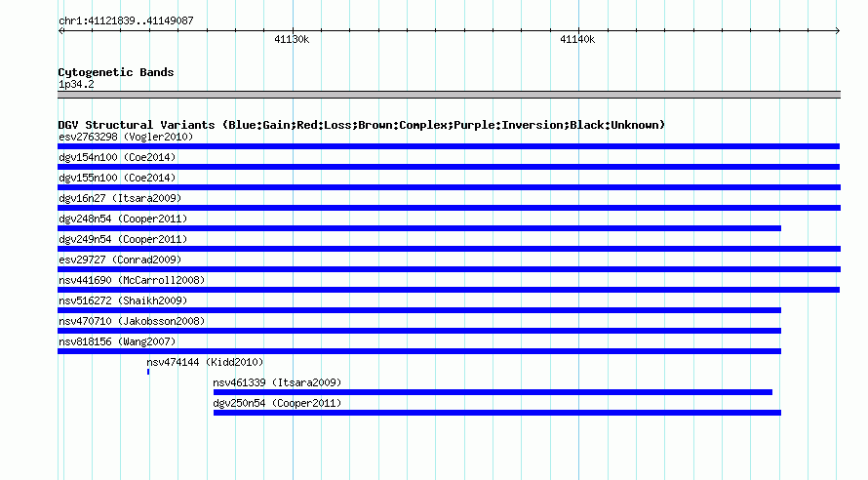Click the DGV Structural Variants track title
The height and width of the screenshot is (480, 868).
click(x=362, y=125)
